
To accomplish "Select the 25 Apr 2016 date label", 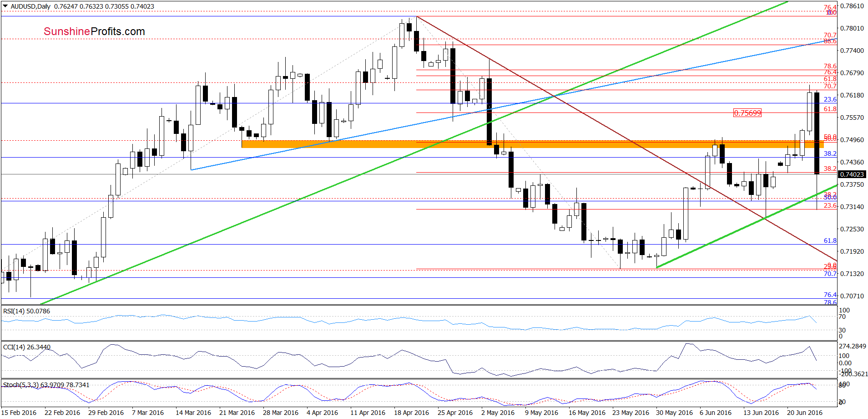I will coord(455,413).
